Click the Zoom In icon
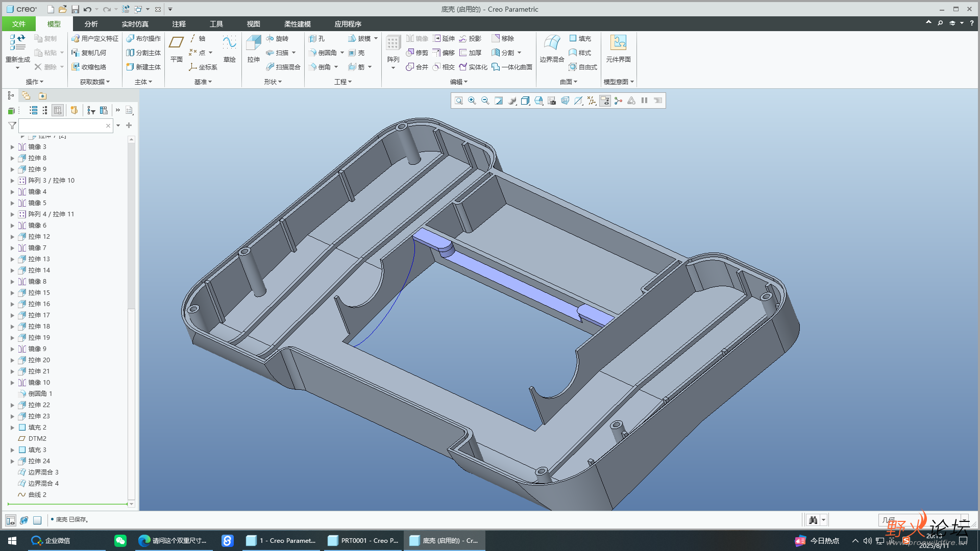The height and width of the screenshot is (551, 980). (x=472, y=101)
